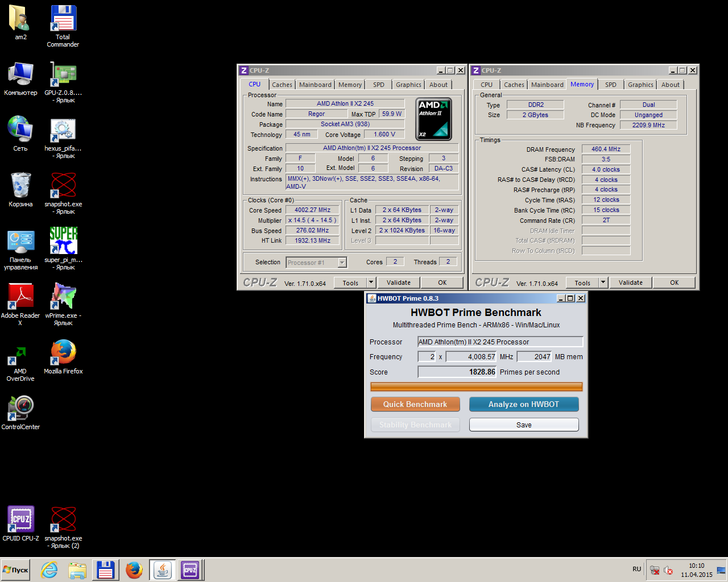Click the Processor name field in HWBOT

point(500,342)
